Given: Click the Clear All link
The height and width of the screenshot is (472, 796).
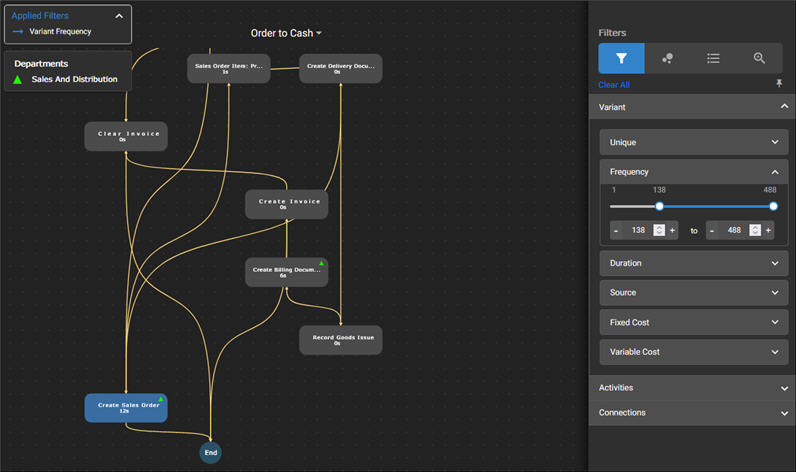Looking at the screenshot, I should point(614,85).
